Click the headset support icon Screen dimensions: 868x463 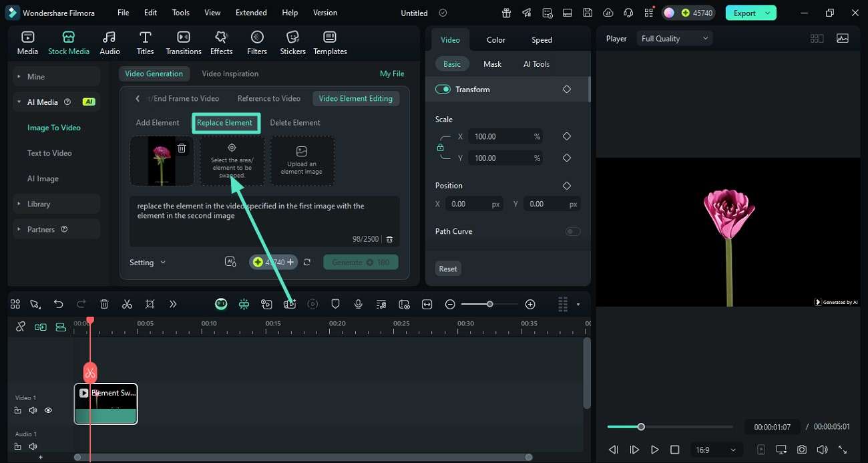point(628,13)
